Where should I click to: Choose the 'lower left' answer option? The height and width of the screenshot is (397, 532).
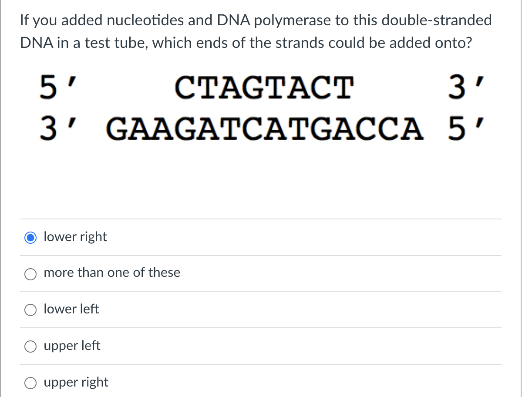[30, 310]
